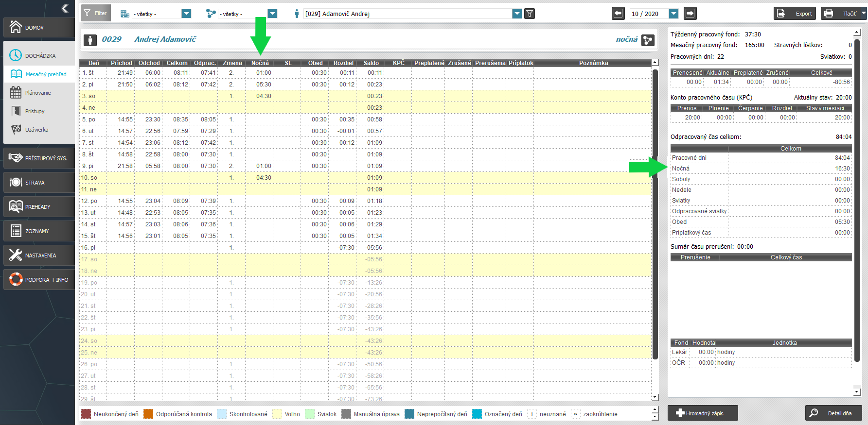Go to DOMOV home section
The width and height of the screenshot is (868, 425).
pyautogui.click(x=39, y=27)
